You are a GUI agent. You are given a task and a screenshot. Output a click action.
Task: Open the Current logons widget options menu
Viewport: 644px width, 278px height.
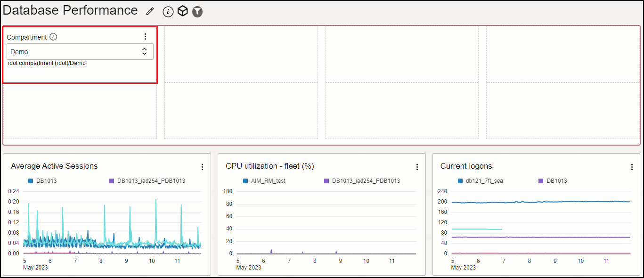click(x=632, y=166)
